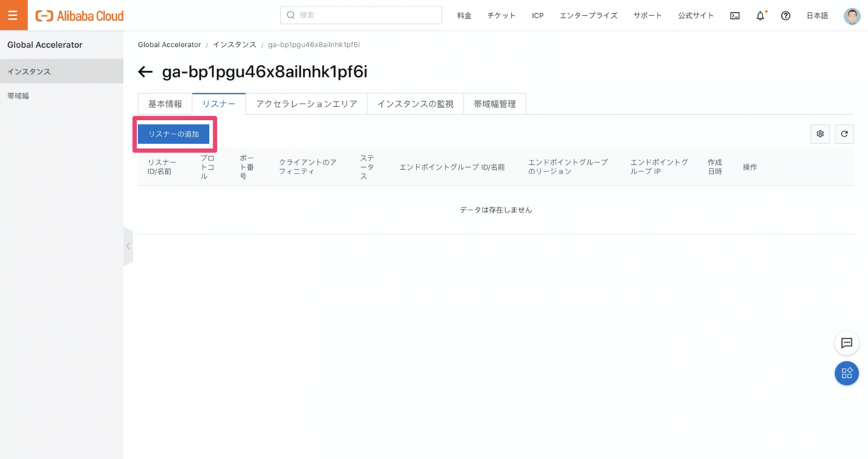The image size is (868, 459).
Task: Click the Global Accelerator sidebar title
Action: click(45, 45)
